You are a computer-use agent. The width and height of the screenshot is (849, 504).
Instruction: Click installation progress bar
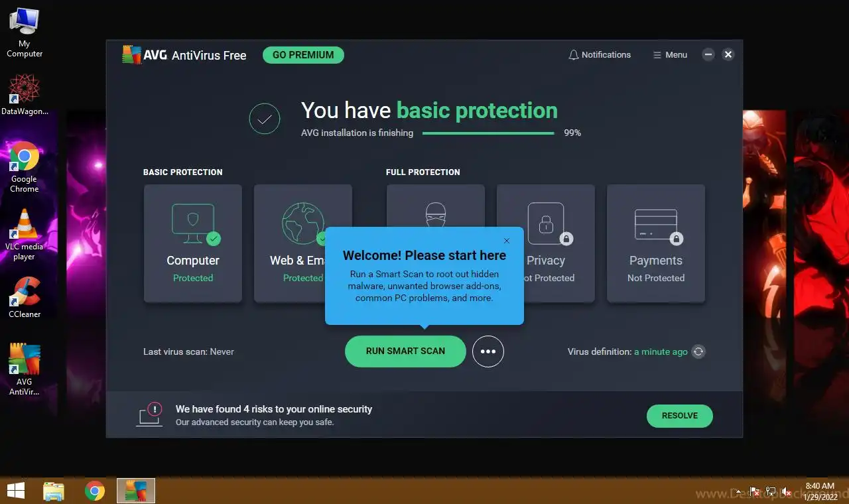tap(488, 133)
